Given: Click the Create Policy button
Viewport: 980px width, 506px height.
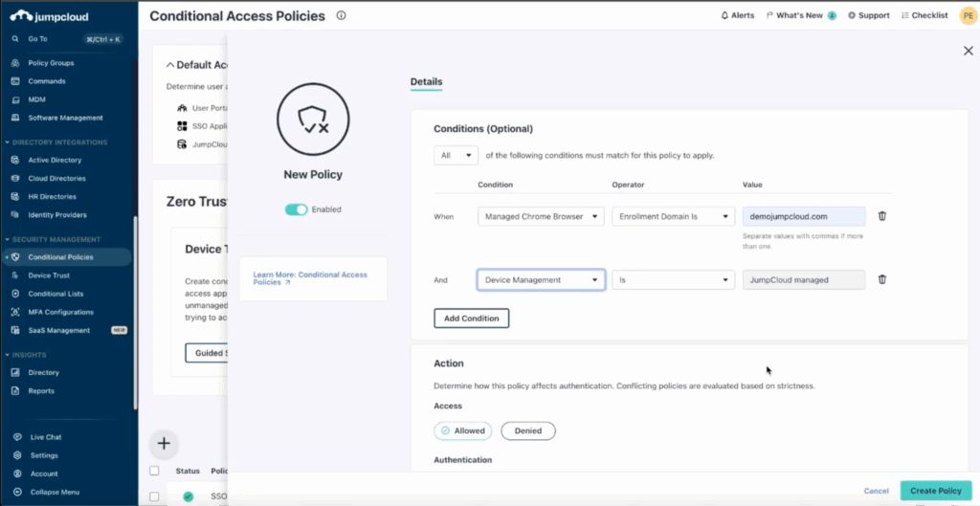Looking at the screenshot, I should [936, 491].
